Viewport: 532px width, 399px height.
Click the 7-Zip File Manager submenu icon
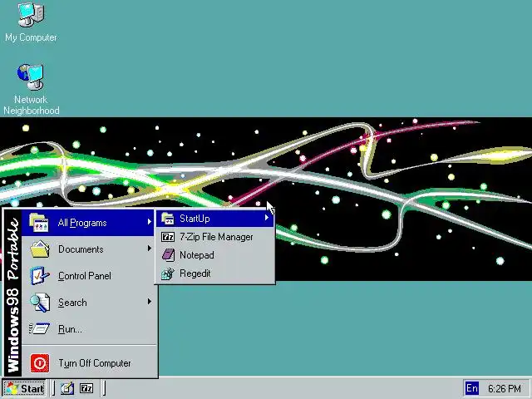click(168, 237)
